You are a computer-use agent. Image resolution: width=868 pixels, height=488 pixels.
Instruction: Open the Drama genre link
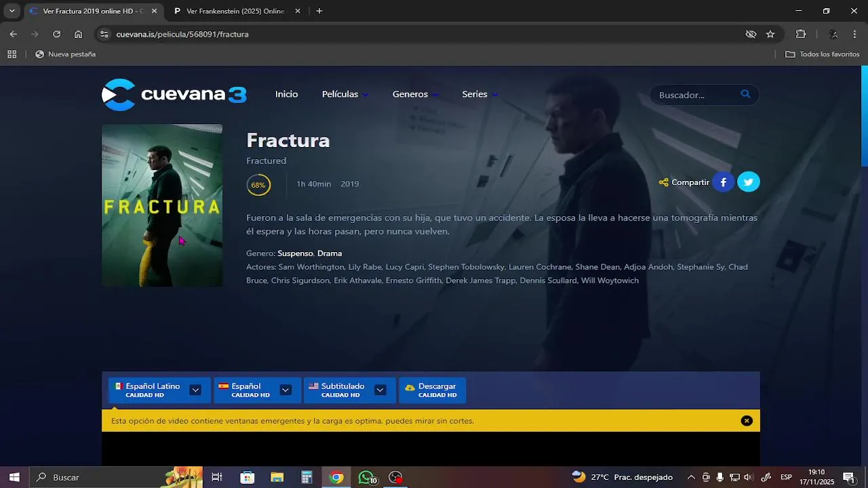330,253
